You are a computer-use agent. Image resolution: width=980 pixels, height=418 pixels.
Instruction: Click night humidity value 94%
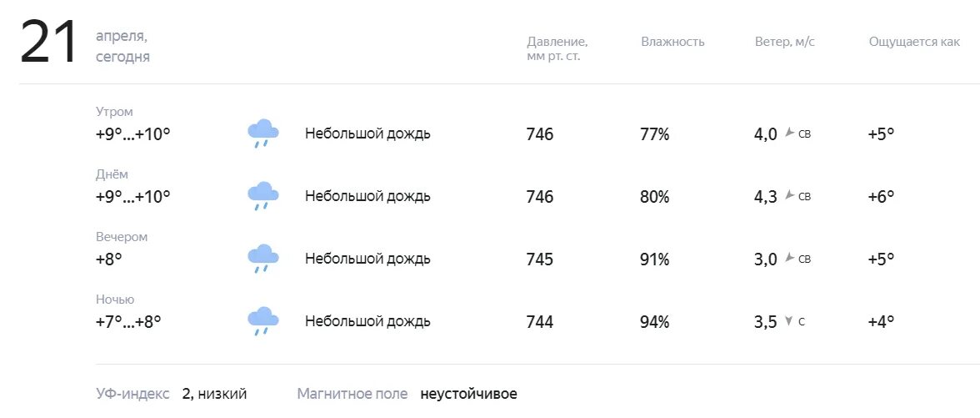coord(654,322)
